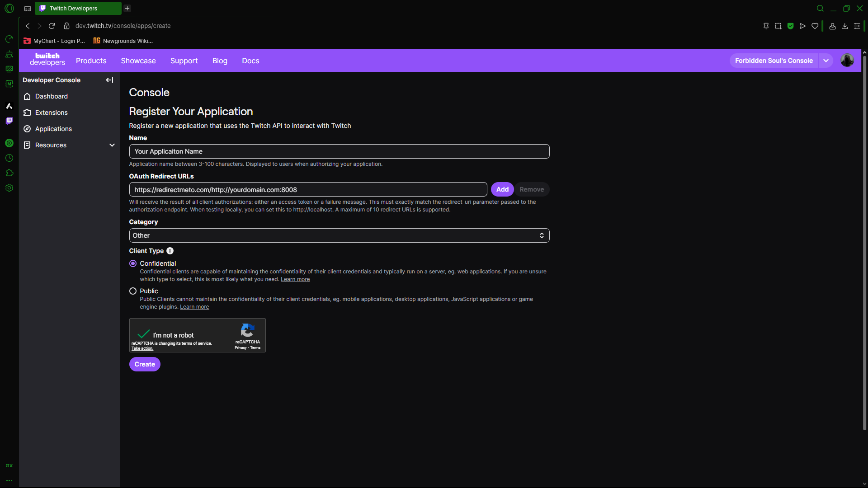Select the Confidential client type
Image resolution: width=868 pixels, height=488 pixels.
coord(133,263)
